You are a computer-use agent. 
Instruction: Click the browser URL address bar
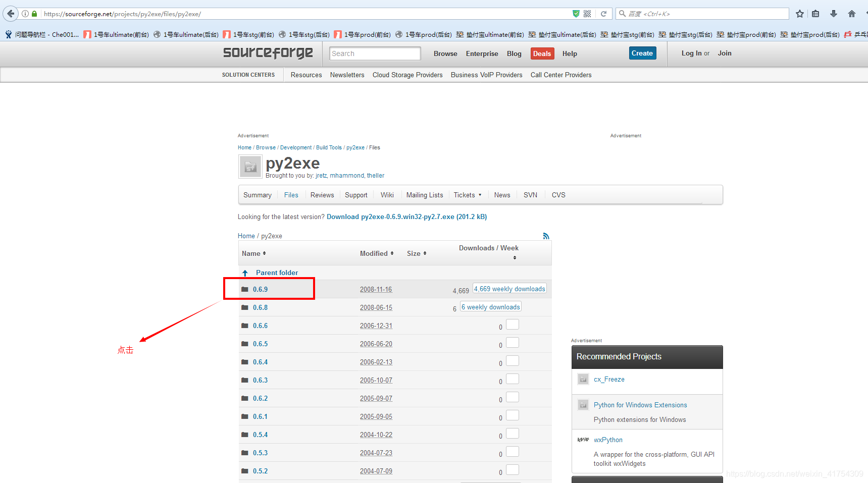306,14
